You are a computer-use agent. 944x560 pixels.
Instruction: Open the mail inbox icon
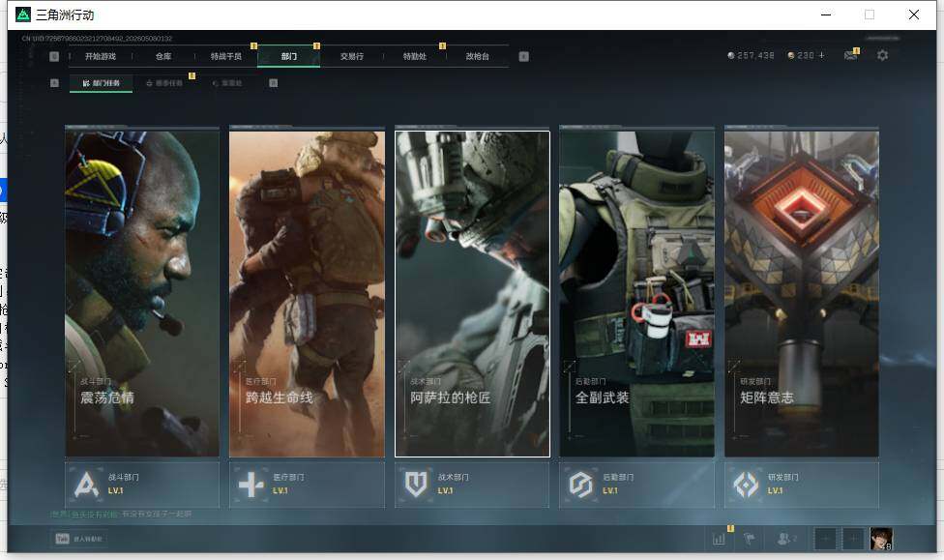[x=851, y=55]
